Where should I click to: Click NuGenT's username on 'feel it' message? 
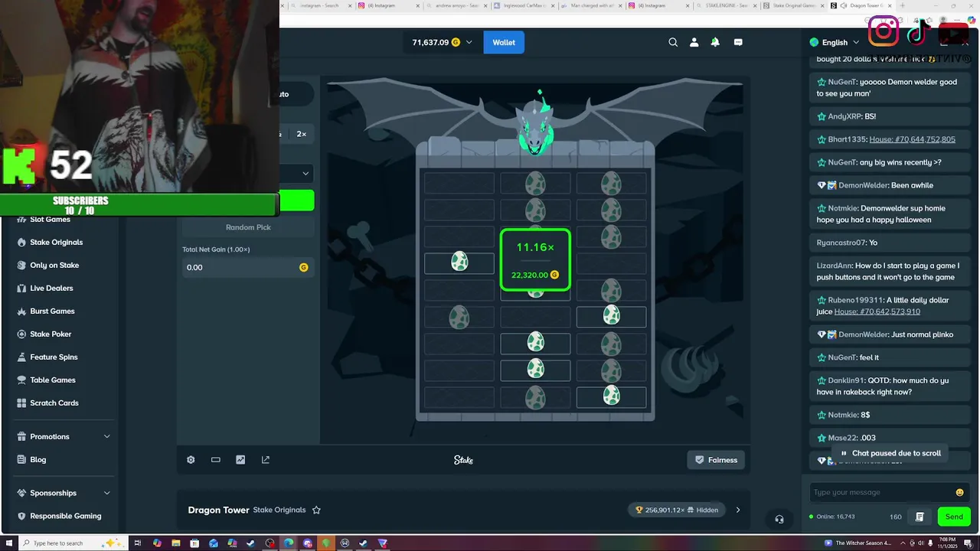(x=841, y=357)
